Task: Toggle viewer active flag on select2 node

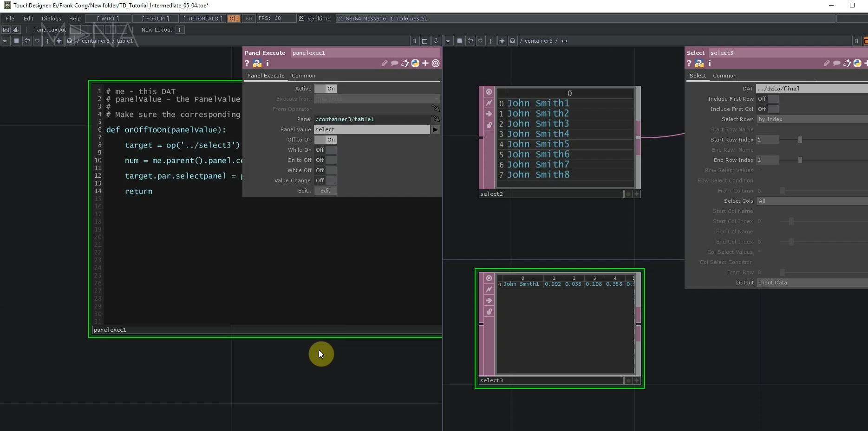Action: (x=489, y=92)
